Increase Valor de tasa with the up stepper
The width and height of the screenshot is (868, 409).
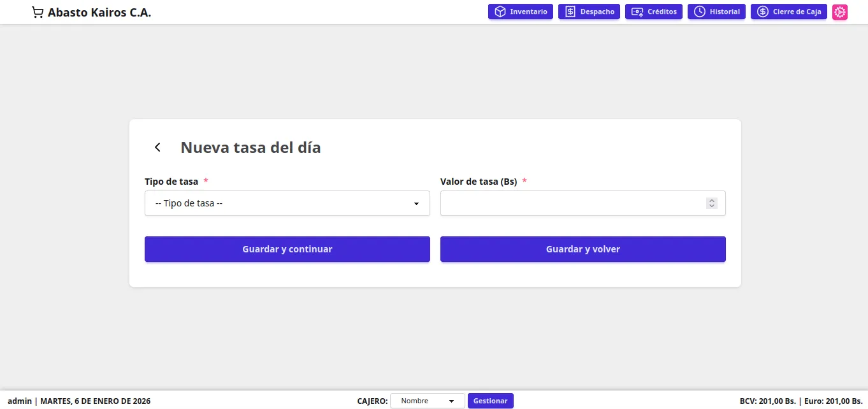coord(712,201)
